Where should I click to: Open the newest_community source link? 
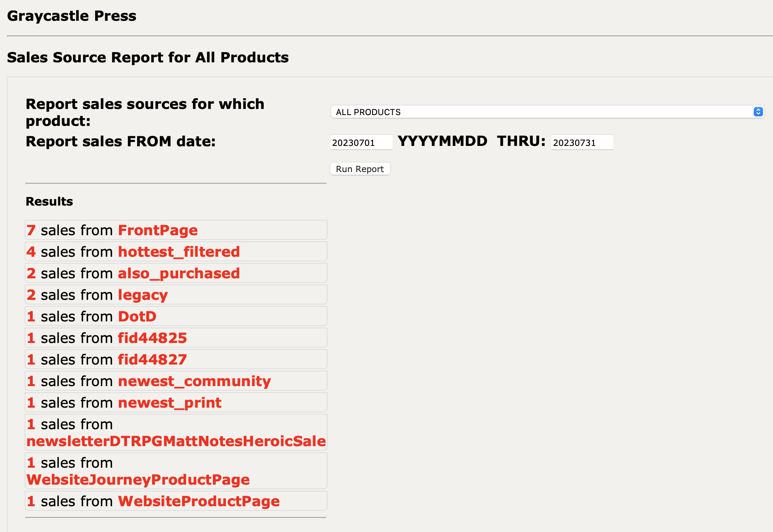194,381
